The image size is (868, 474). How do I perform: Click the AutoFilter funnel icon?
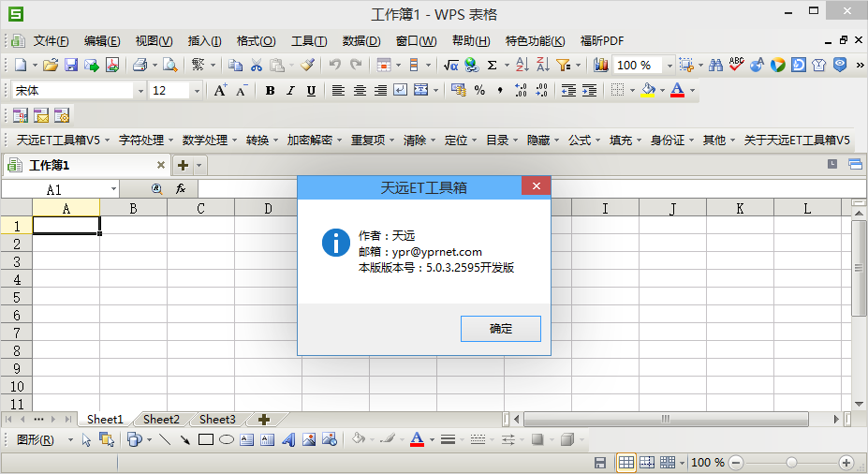[x=564, y=66]
